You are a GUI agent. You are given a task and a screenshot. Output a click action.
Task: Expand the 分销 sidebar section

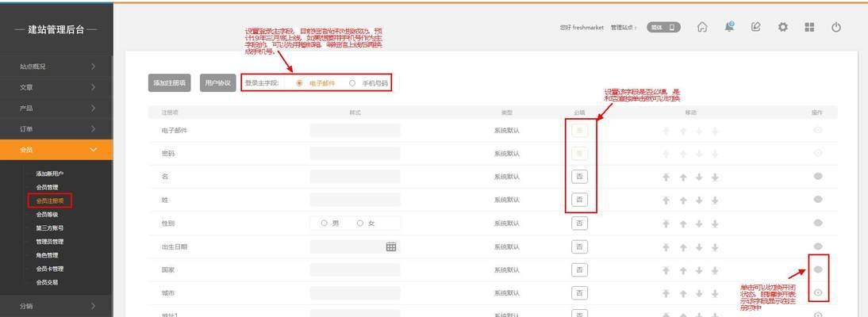[x=56, y=306]
